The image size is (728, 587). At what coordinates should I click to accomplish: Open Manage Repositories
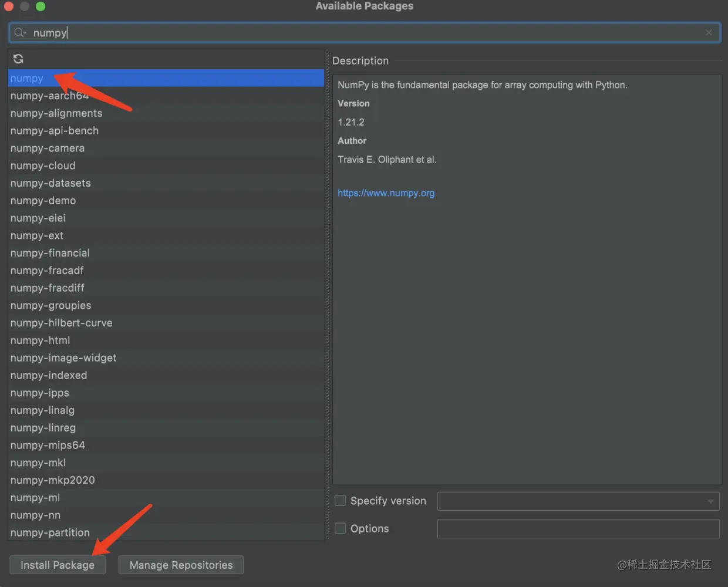[x=181, y=565]
